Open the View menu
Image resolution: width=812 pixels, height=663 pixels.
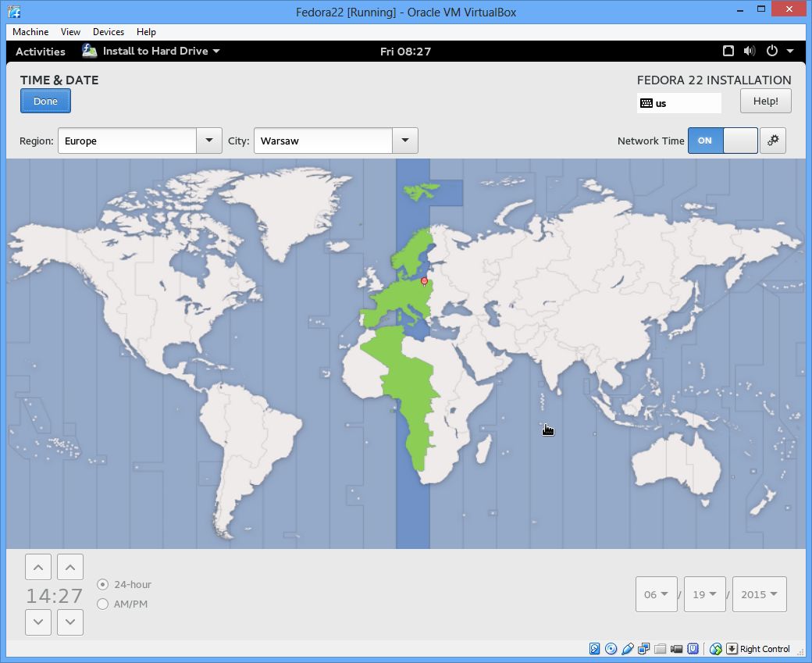pyautogui.click(x=70, y=31)
